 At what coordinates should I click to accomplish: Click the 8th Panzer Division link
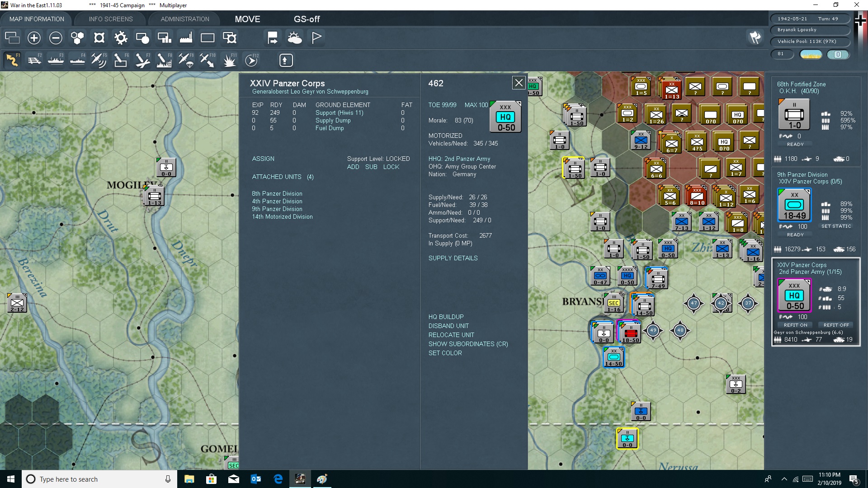click(277, 193)
